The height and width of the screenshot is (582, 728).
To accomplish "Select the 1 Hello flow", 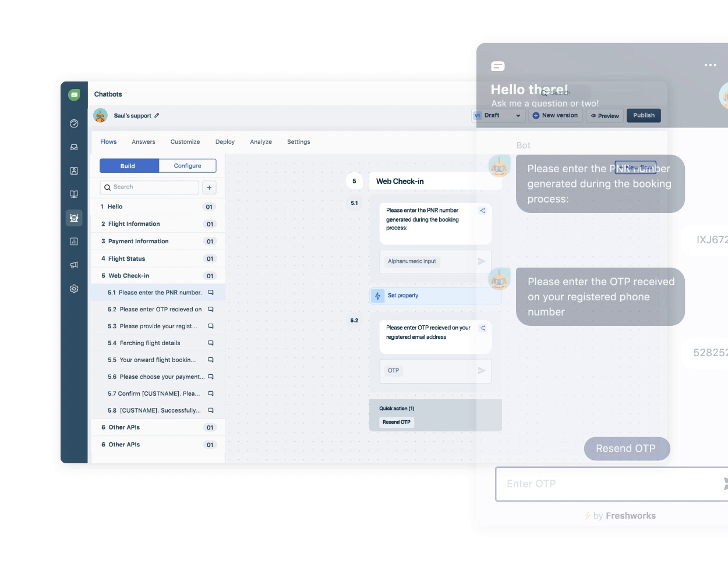I will coord(158,207).
